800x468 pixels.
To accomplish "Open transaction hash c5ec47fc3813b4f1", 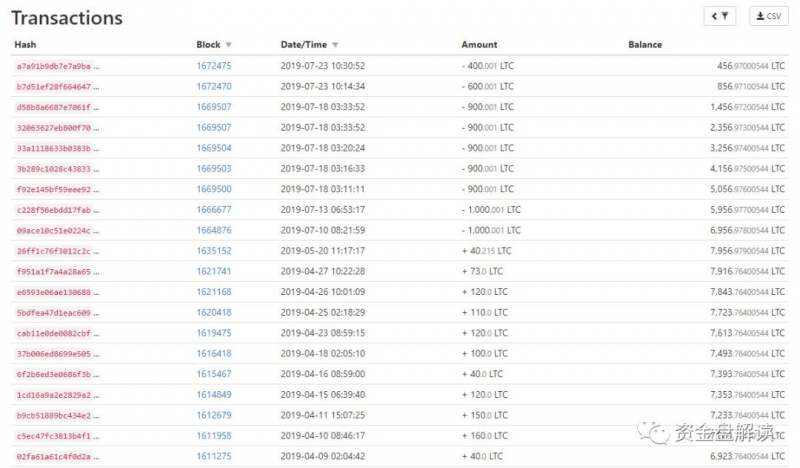I will tap(54, 436).
